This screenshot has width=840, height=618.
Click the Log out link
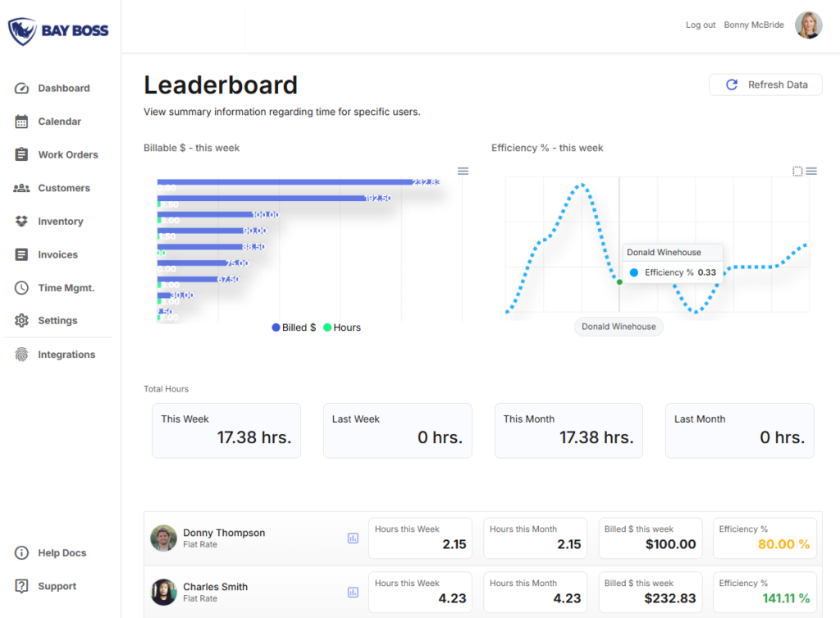[701, 25]
